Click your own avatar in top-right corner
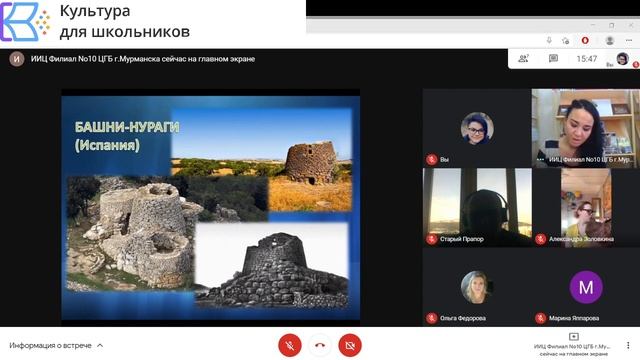Image resolution: width=640 pixels, height=360 pixels. 622,59
